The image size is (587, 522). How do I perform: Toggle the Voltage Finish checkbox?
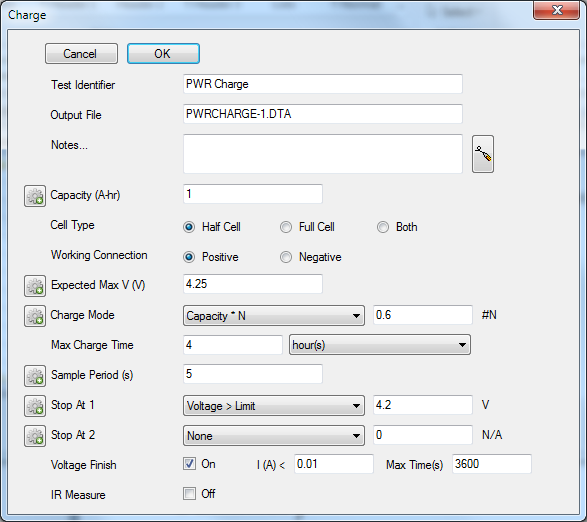tap(189, 464)
